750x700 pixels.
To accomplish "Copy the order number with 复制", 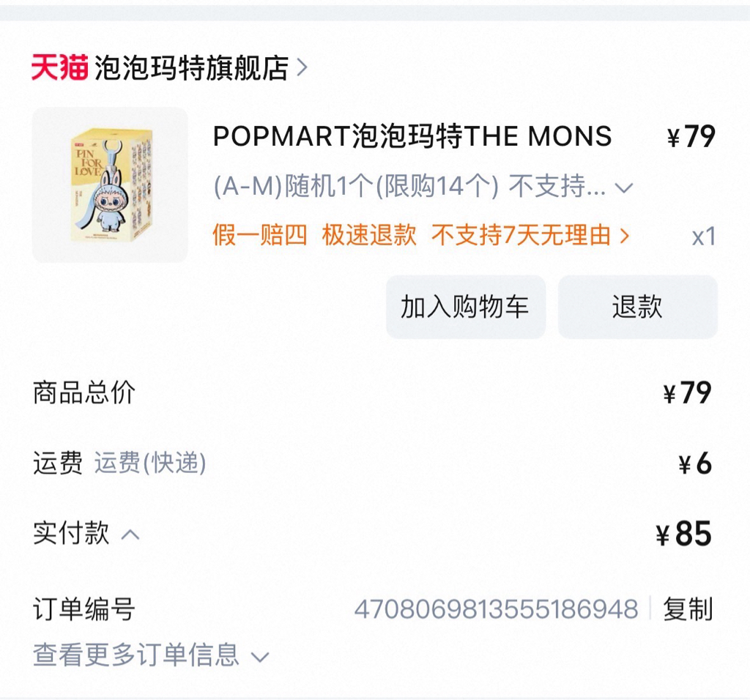I will (x=688, y=609).
